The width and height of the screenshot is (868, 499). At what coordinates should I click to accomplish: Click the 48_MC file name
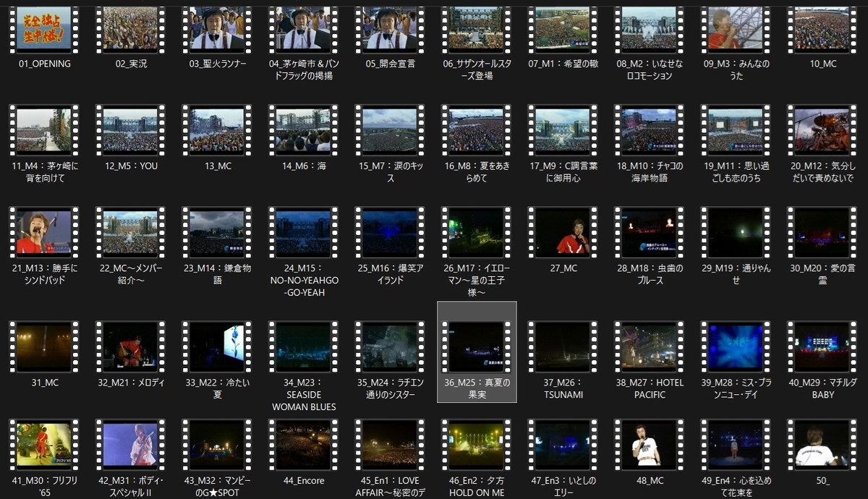(x=650, y=480)
